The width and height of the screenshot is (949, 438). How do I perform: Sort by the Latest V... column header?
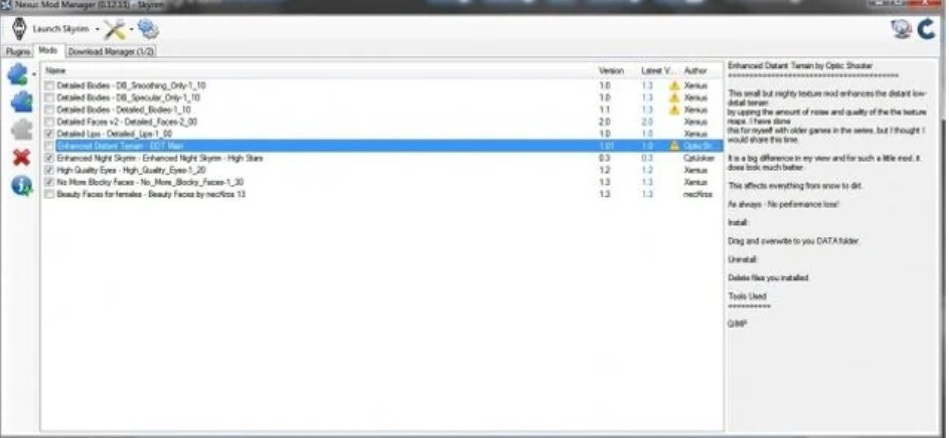[x=660, y=71]
